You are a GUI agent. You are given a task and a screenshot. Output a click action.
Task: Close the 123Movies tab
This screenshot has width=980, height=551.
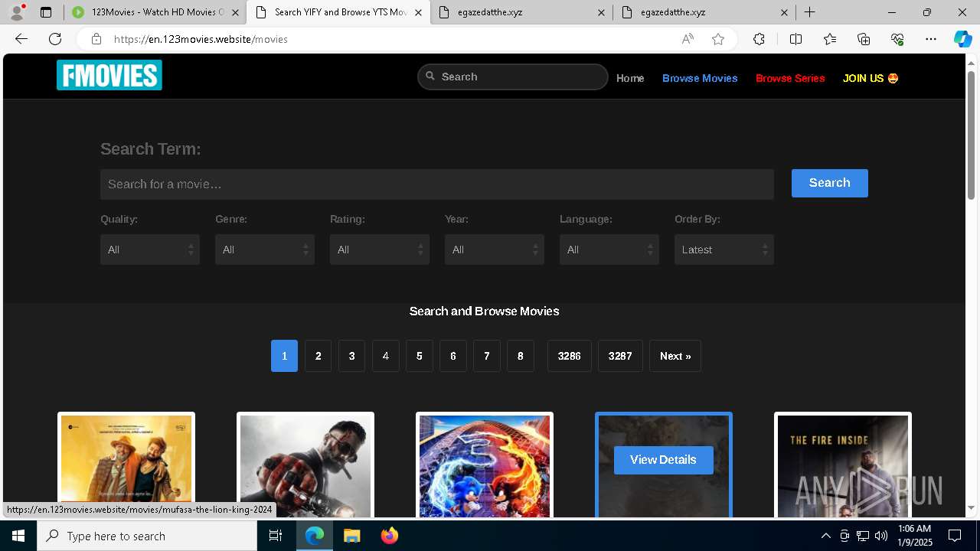pyautogui.click(x=234, y=12)
